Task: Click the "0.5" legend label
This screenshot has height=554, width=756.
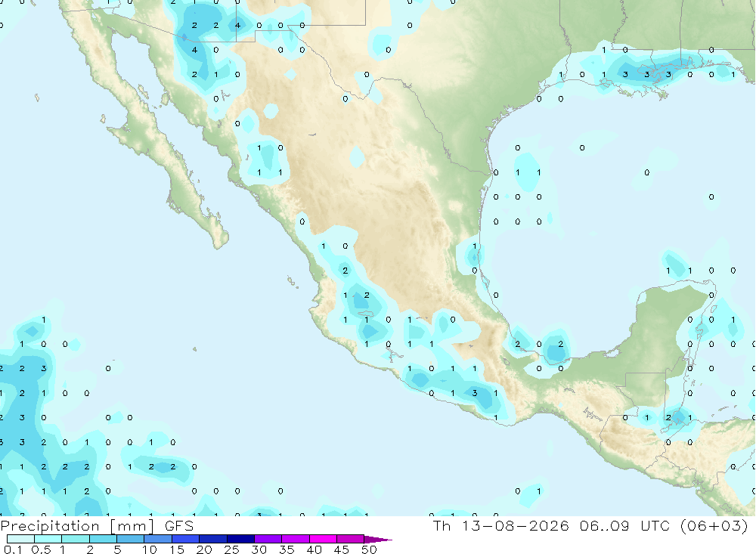Action: [x=41, y=549]
